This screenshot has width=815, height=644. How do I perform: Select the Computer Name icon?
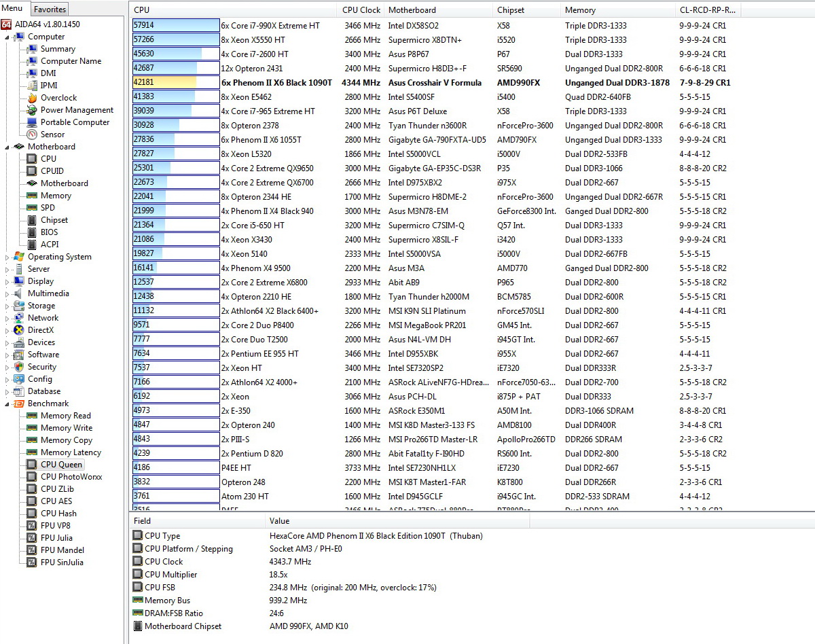point(32,61)
